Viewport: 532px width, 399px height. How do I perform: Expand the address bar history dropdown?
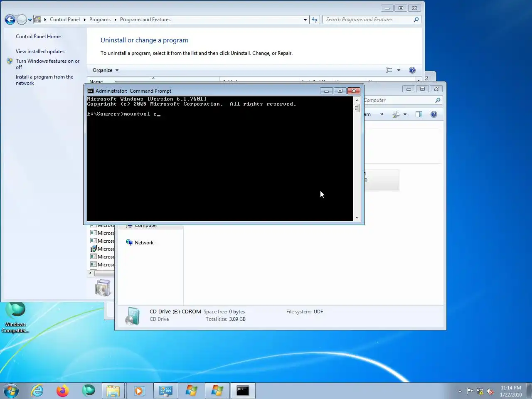(305, 20)
